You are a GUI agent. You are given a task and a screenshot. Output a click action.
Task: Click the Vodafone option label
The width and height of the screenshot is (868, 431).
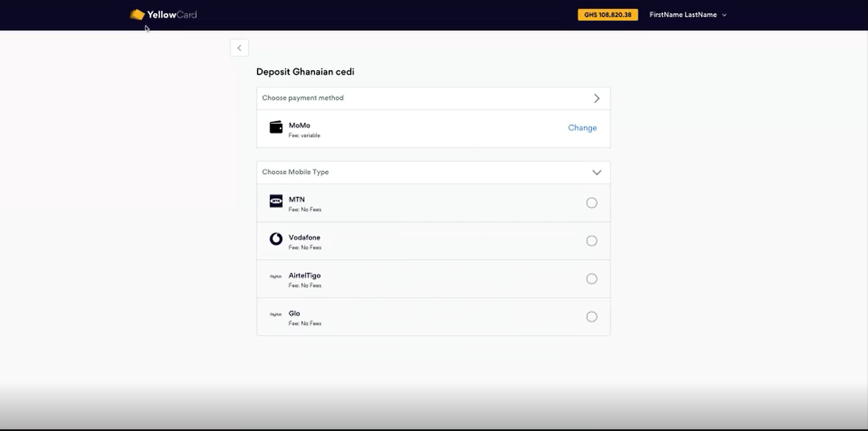pos(304,237)
